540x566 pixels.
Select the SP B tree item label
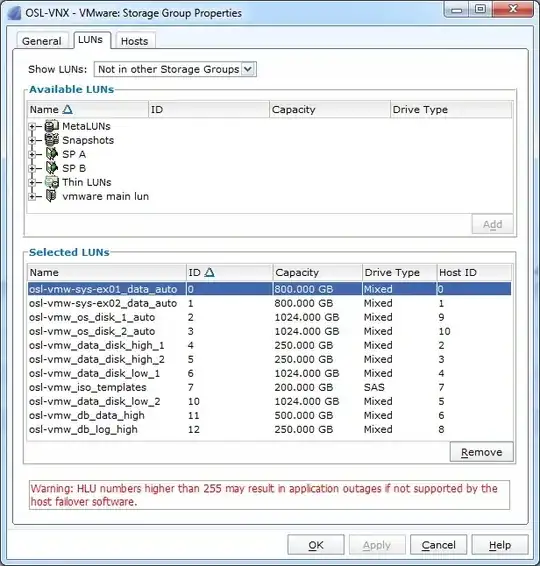pos(74,168)
